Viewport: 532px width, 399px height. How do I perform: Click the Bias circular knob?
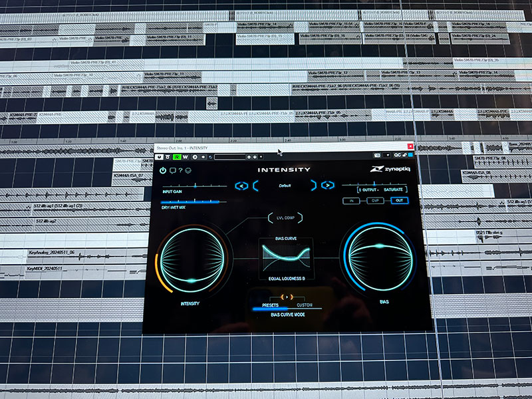(x=380, y=259)
